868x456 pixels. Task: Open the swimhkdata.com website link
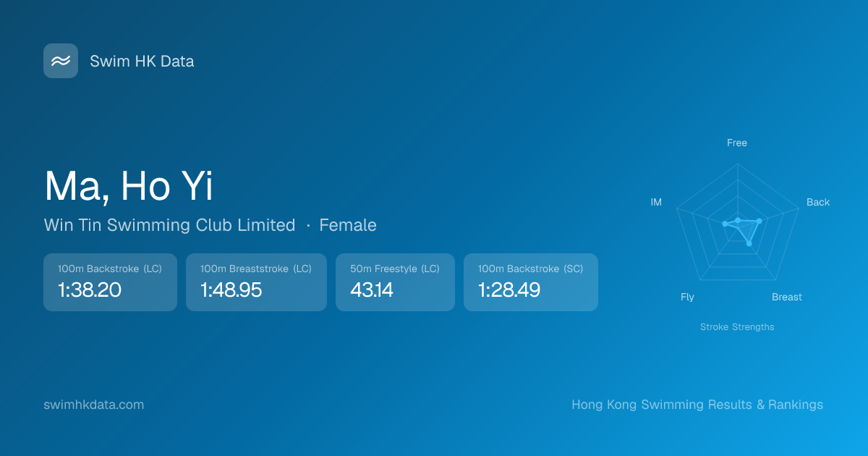coord(94,405)
